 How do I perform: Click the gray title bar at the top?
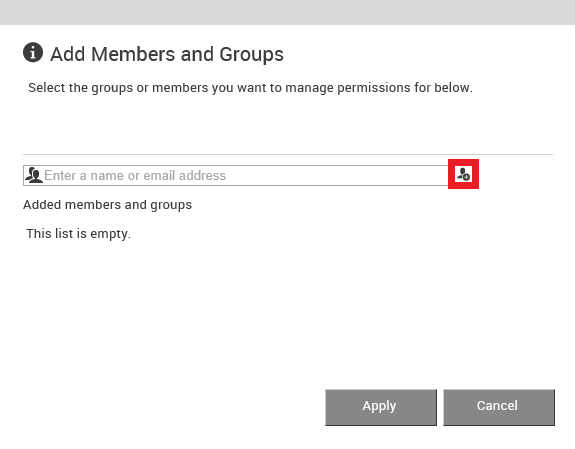[288, 12]
